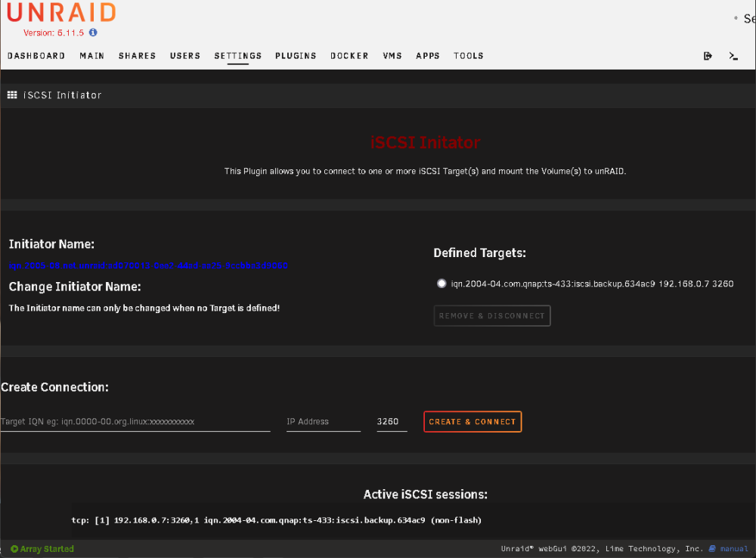Click the active session line tcp: [1] 192.168.0.7:3260
The width and height of the screenshot is (756, 558).
tap(276, 520)
